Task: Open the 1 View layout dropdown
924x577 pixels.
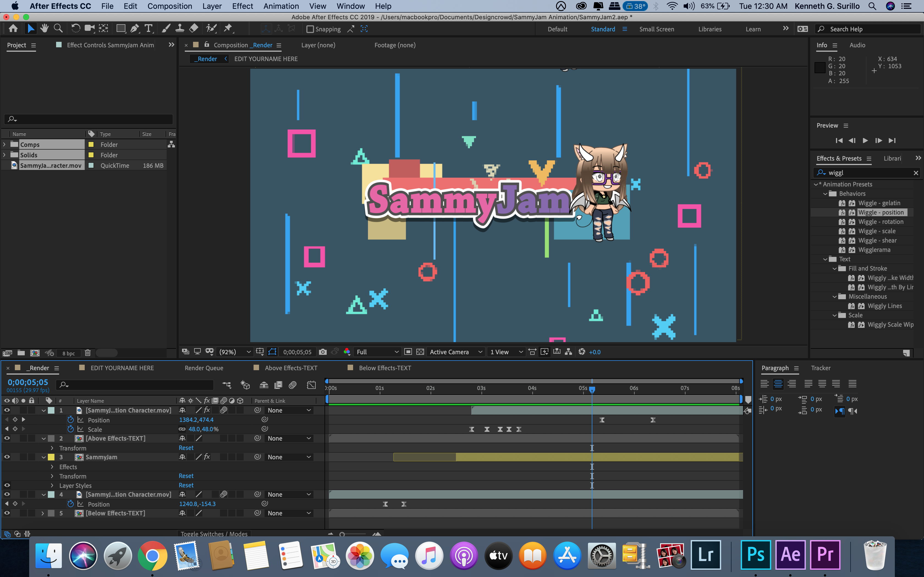Action: [x=506, y=352]
